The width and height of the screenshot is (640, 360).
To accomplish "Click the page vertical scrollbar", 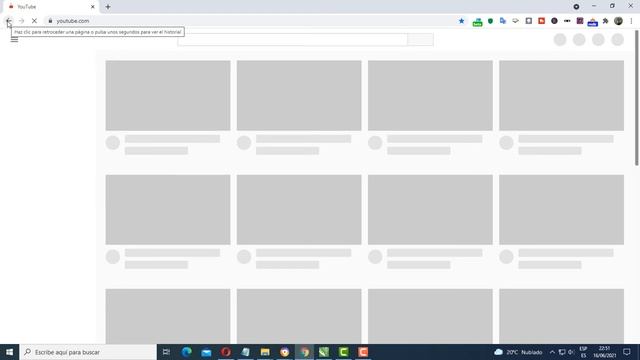I will 637,98.
